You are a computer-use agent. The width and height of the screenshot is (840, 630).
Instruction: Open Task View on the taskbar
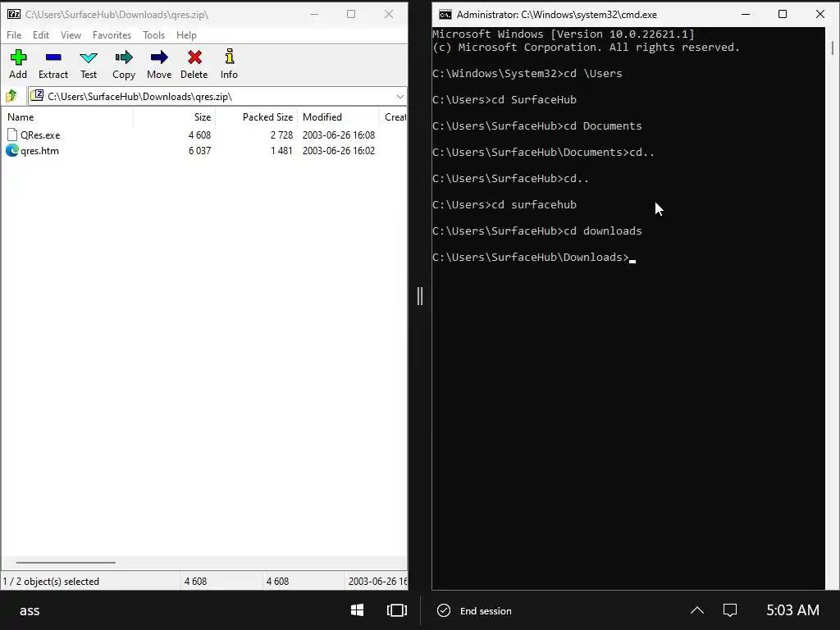pos(397,610)
